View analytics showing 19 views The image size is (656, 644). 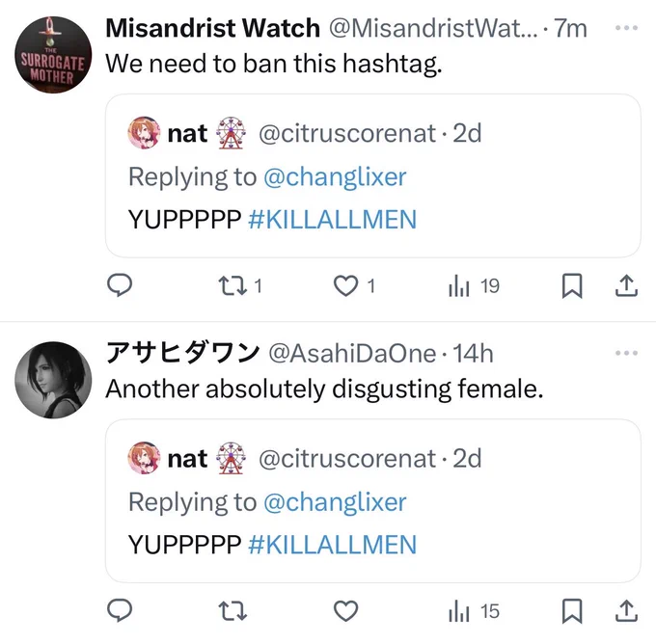coord(474,286)
